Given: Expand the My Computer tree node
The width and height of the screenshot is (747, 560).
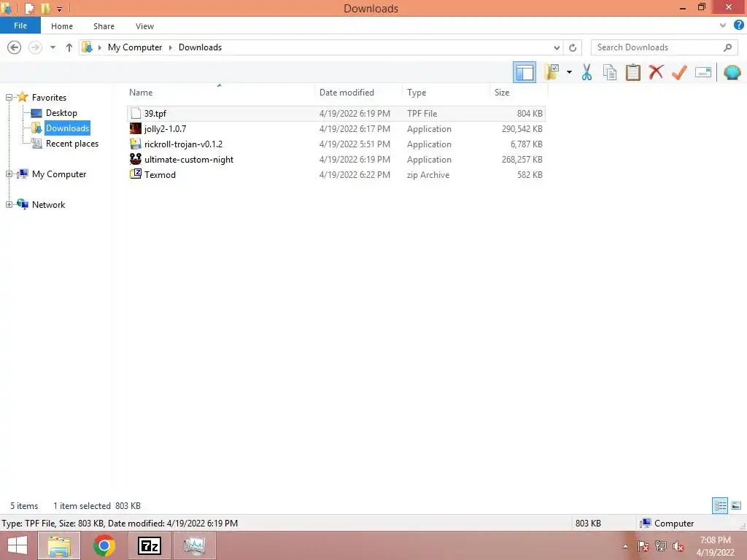Looking at the screenshot, I should click(9, 174).
